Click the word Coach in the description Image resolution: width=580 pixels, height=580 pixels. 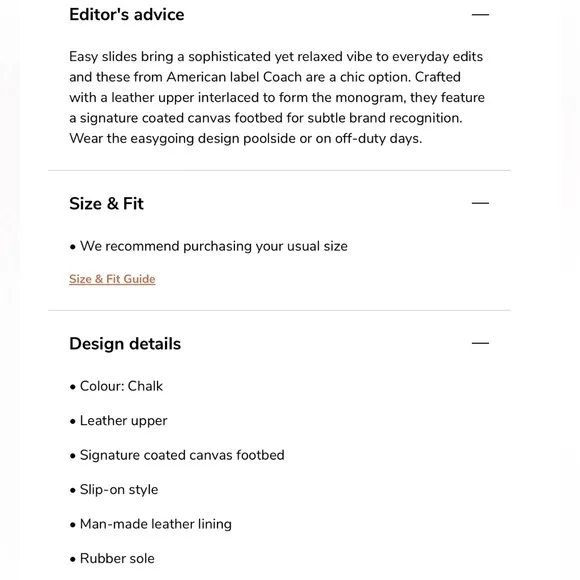pos(282,77)
